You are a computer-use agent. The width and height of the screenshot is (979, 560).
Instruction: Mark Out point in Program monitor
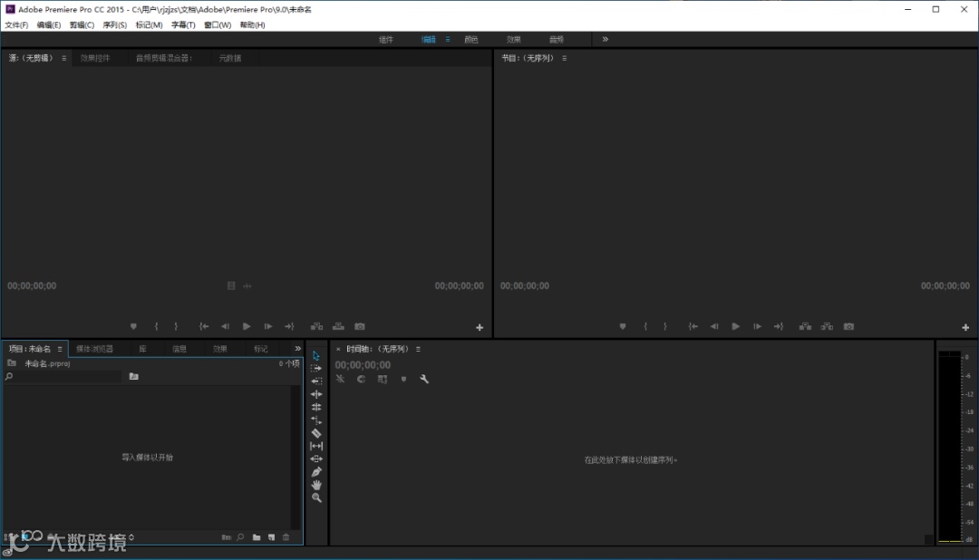pos(665,326)
